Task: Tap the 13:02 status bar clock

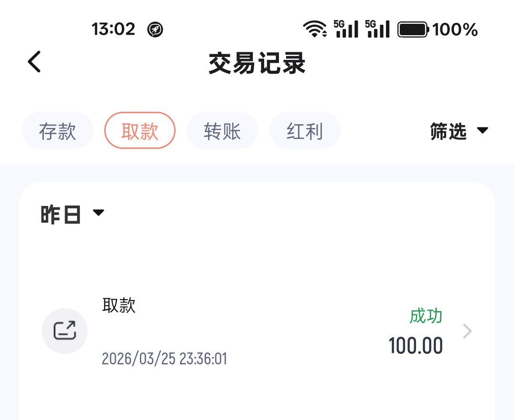Action: click(x=113, y=29)
